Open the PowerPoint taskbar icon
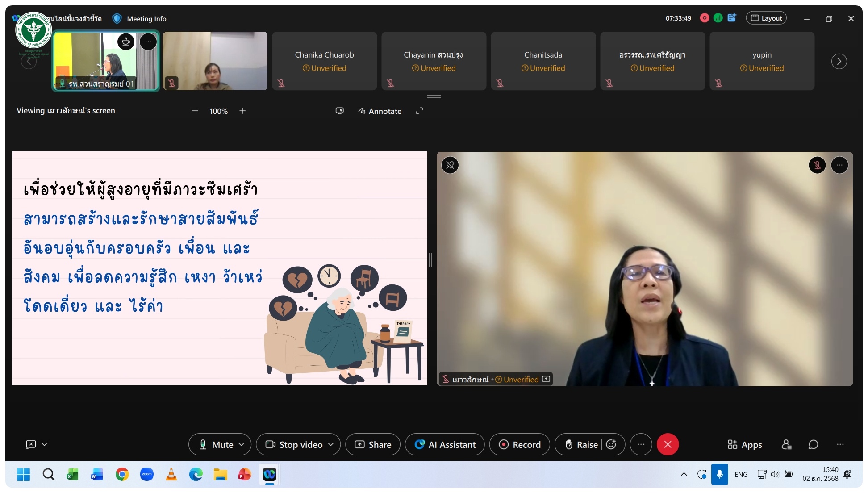Viewport: 868px width, 493px height. pyautogui.click(x=244, y=474)
